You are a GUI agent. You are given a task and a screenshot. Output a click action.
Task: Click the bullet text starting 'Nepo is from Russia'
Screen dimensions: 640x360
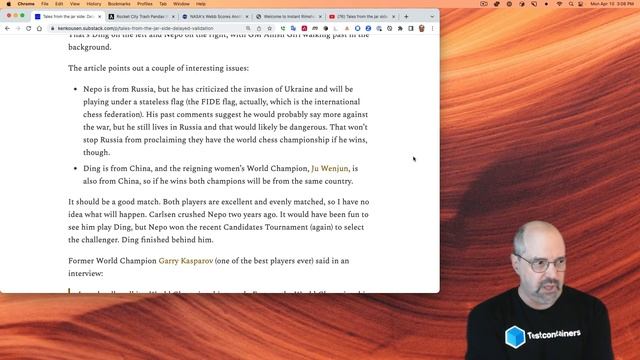(x=226, y=121)
